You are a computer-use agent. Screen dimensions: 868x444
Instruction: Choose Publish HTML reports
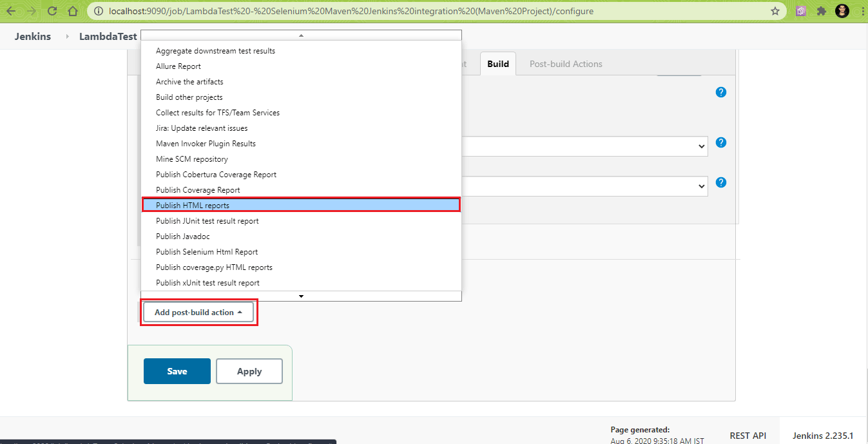pos(301,206)
